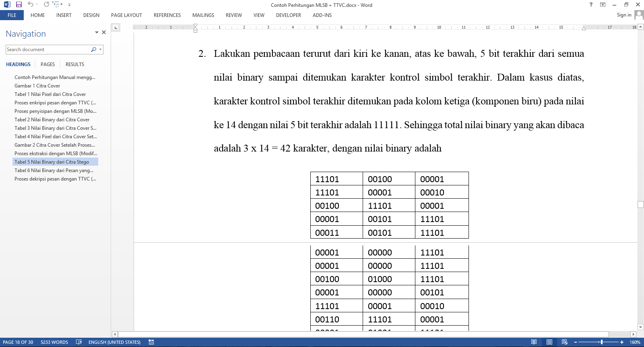Click the proofing errors book icon

click(x=79, y=342)
